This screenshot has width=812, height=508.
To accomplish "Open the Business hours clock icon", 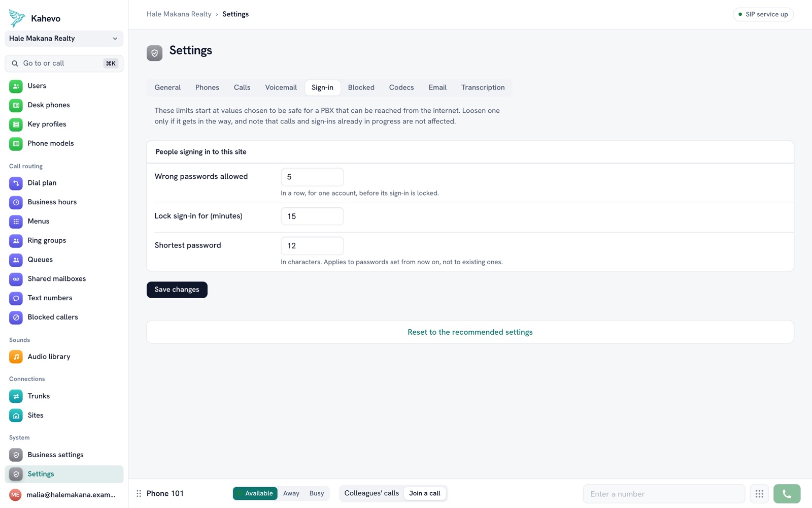I will coord(16,202).
